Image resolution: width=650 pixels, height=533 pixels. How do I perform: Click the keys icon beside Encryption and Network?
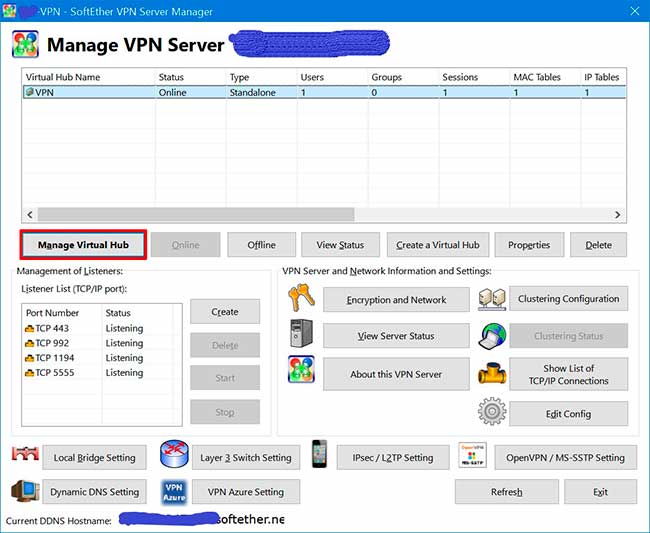coord(302,298)
